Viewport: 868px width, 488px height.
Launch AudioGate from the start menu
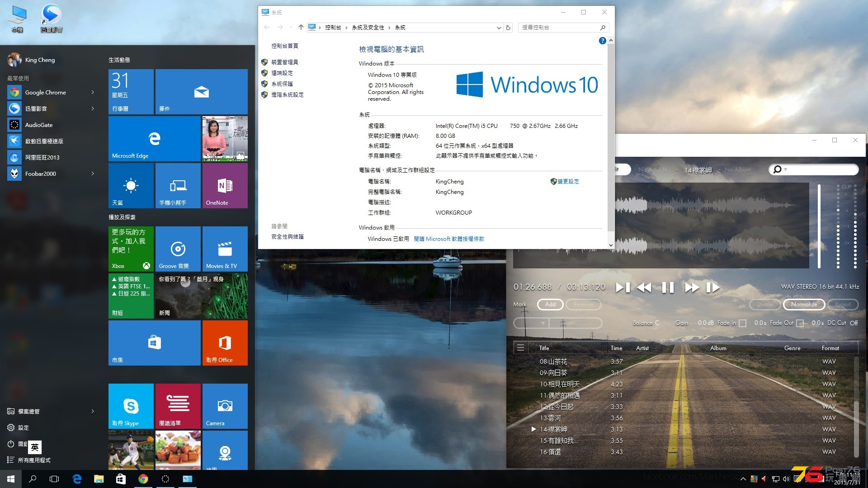38,125
